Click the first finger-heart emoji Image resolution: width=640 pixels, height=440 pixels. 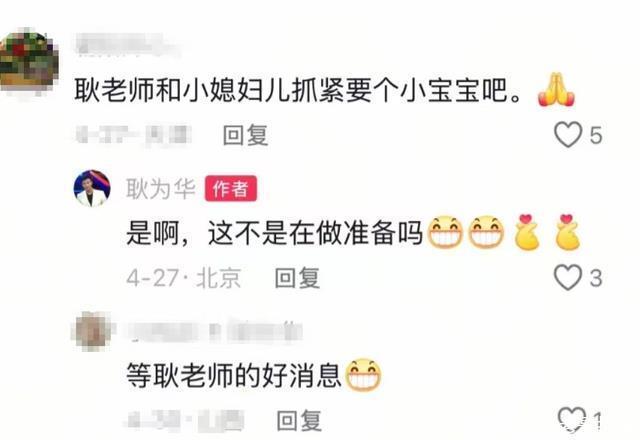pyautogui.click(x=527, y=232)
